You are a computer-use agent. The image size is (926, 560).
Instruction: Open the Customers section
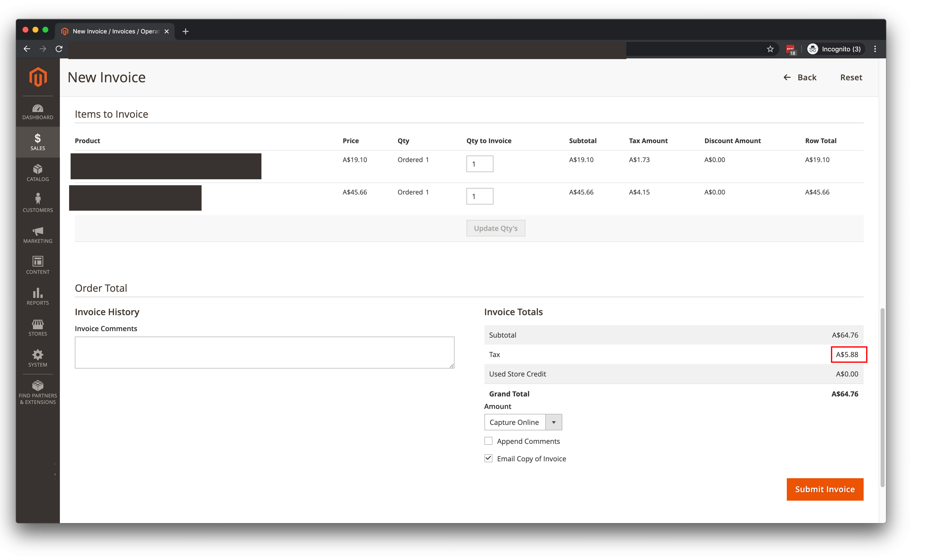click(38, 203)
